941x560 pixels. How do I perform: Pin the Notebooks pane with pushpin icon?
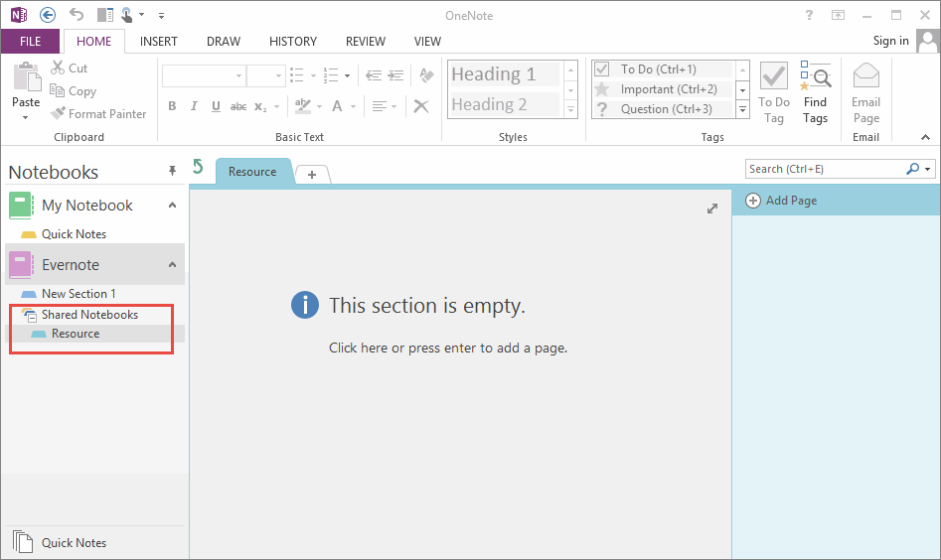click(172, 171)
